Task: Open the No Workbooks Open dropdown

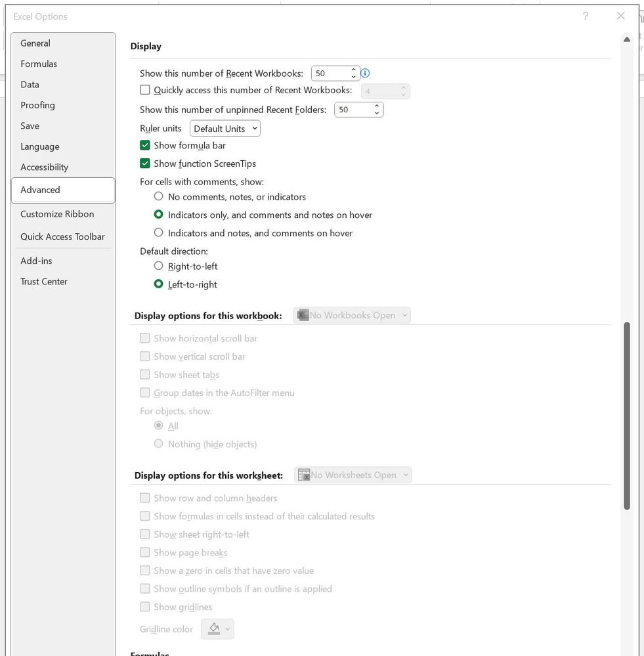Action: [352, 315]
